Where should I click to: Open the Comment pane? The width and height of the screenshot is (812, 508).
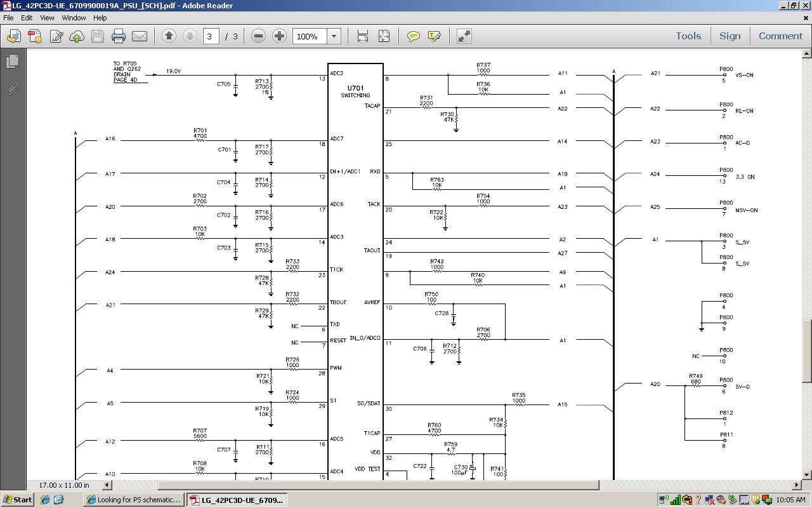coord(780,36)
